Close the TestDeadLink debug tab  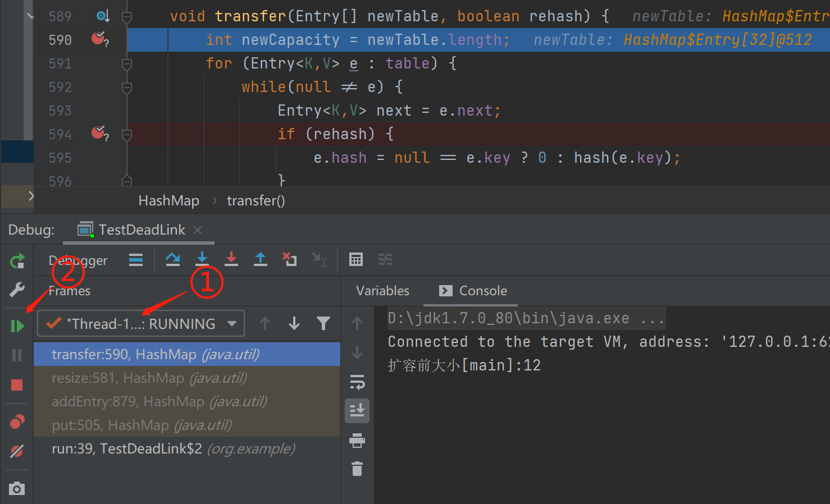click(198, 230)
